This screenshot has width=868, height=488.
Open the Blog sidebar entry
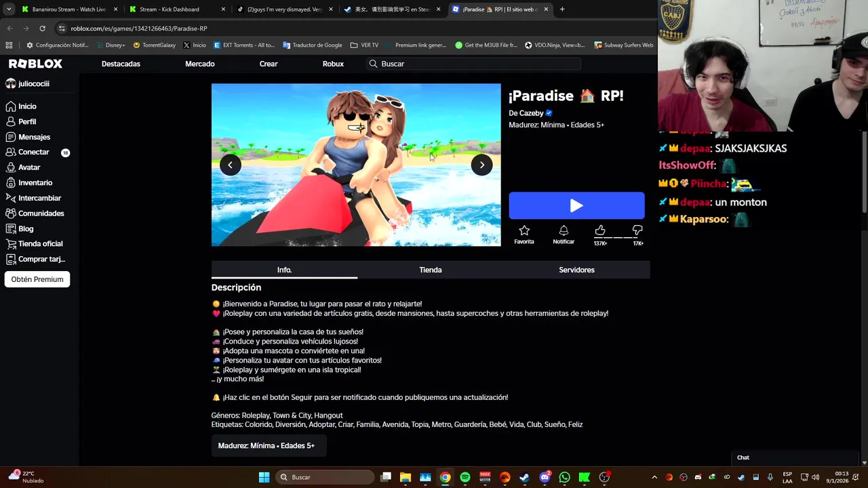(26, 229)
